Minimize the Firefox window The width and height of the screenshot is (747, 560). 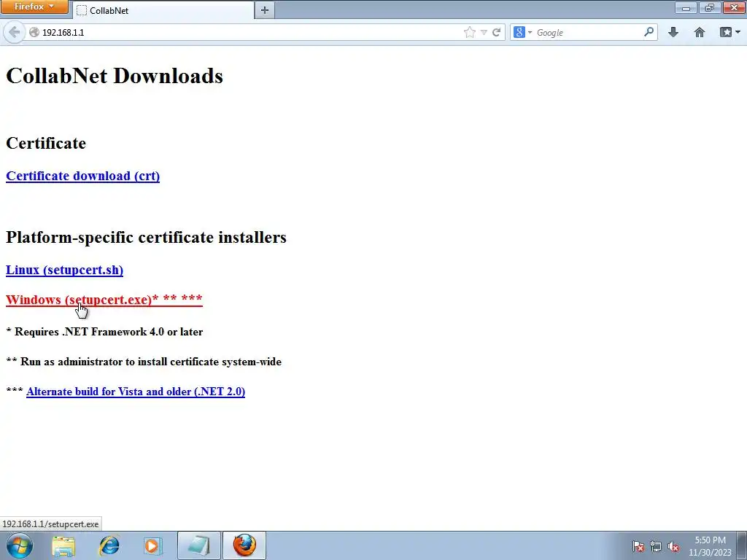[686, 7]
